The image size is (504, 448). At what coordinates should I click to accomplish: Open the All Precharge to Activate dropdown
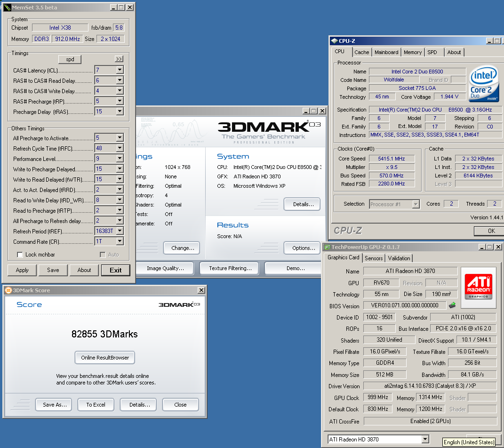tap(120, 137)
